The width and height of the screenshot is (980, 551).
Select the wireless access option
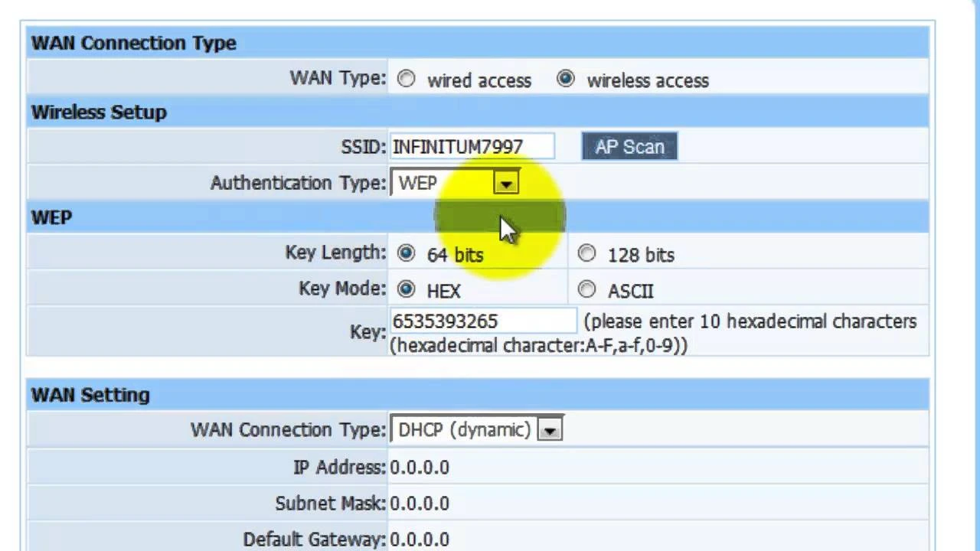tap(566, 79)
